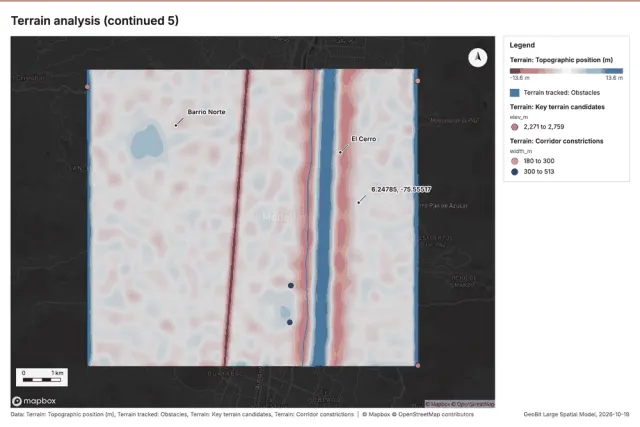Click the Barrio Norte label marker dot
640x427 pixels.
tap(176, 125)
